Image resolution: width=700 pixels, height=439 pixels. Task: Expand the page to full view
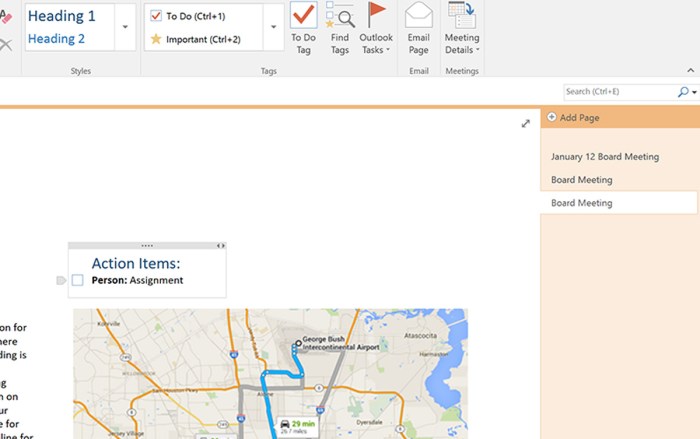click(x=526, y=123)
